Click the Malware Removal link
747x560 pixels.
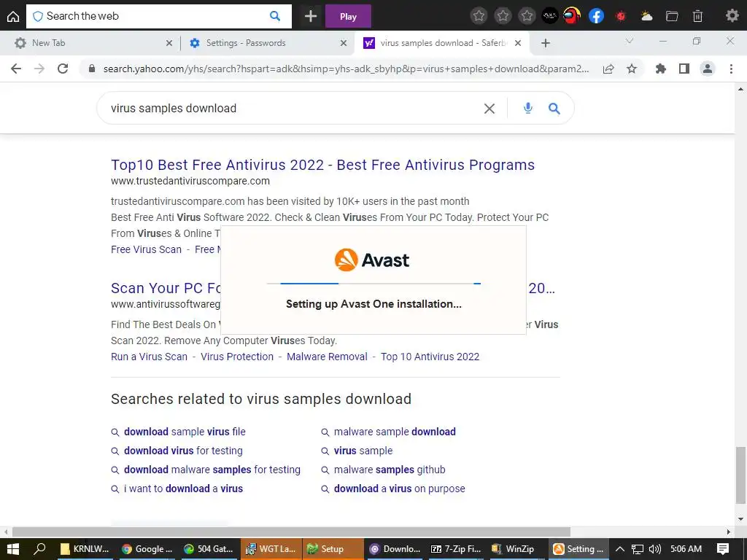point(327,357)
